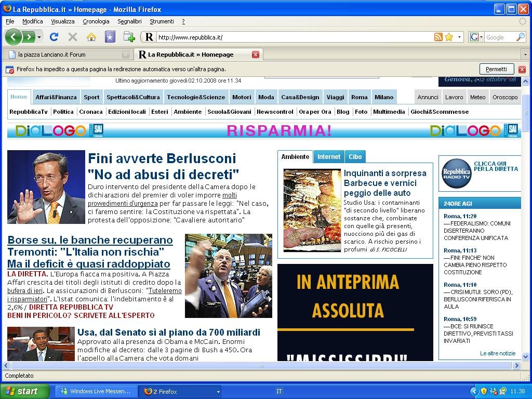Click the Stop loading X icon

click(72, 37)
